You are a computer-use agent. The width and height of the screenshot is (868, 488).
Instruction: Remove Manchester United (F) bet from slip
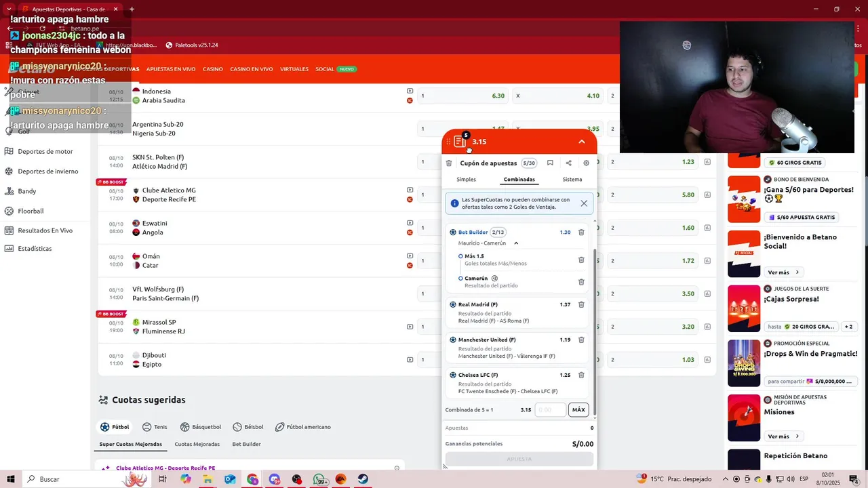tap(581, 340)
